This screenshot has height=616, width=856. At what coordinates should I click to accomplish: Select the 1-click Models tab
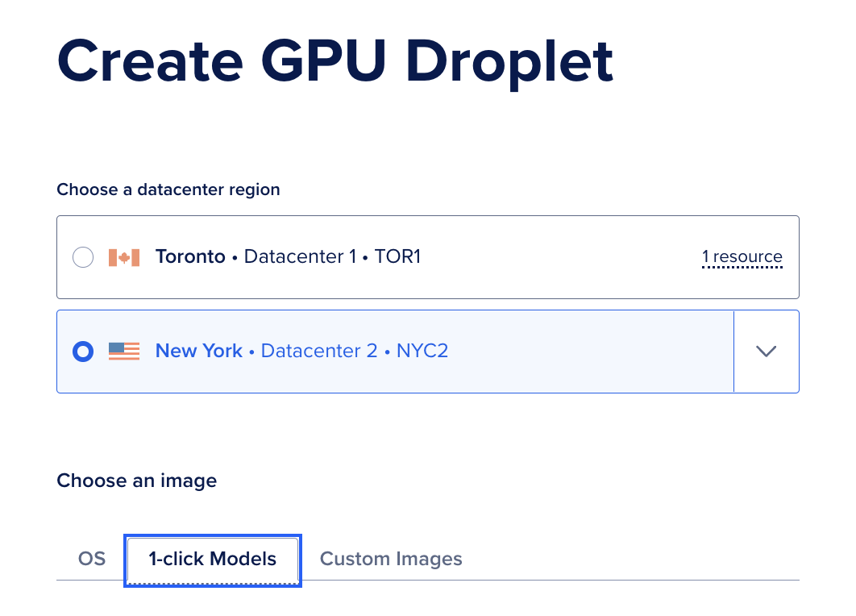point(212,558)
